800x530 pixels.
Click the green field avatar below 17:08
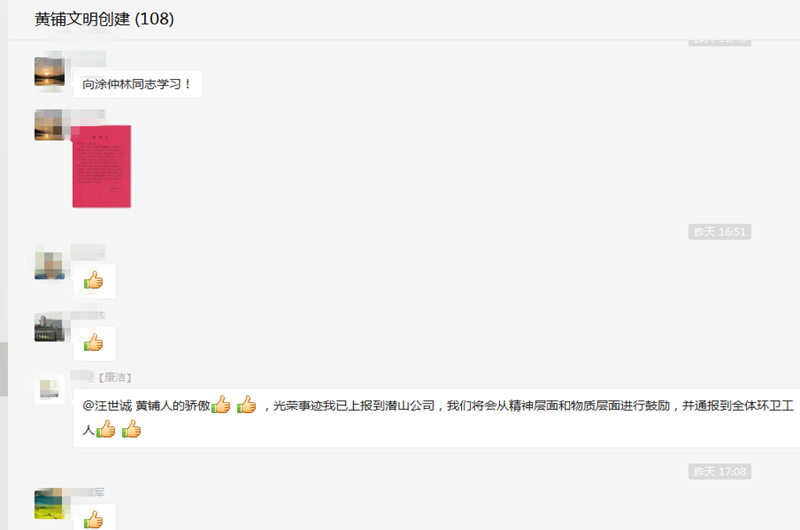[49, 504]
